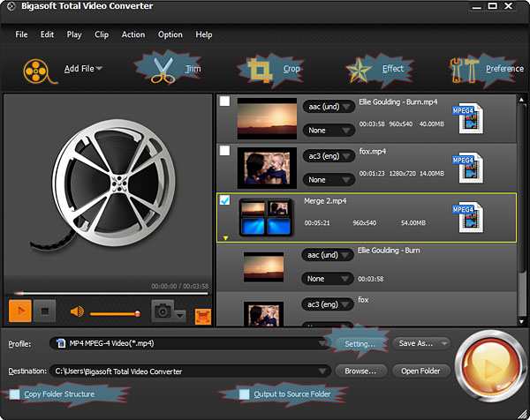The image size is (530, 420).
Task: Collapse Merge 2.mp4 with yellow triangle
Action: (225, 238)
